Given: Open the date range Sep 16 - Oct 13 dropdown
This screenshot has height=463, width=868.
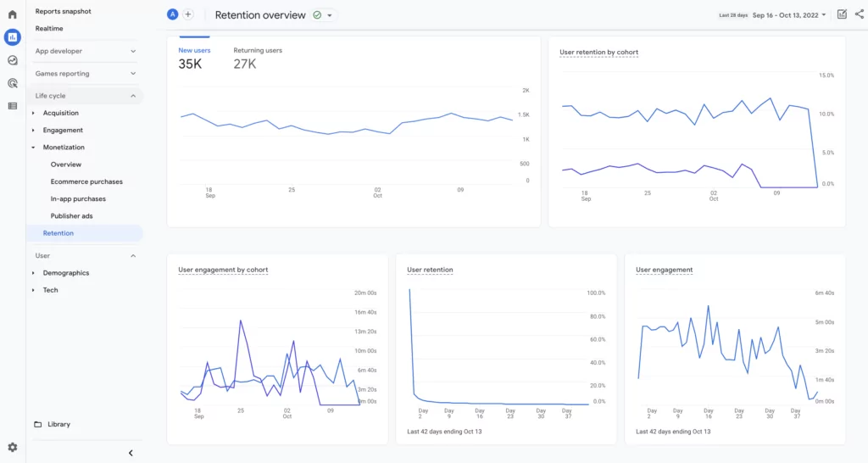Looking at the screenshot, I should tap(788, 15).
